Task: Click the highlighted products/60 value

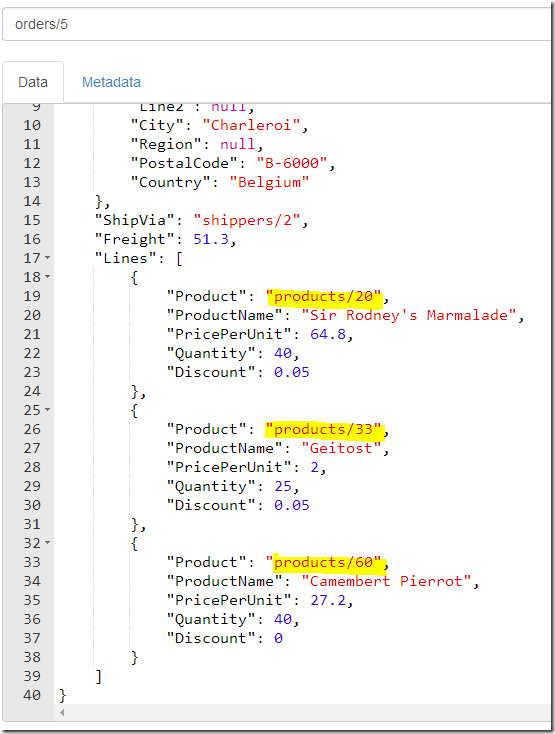Action: (x=324, y=562)
